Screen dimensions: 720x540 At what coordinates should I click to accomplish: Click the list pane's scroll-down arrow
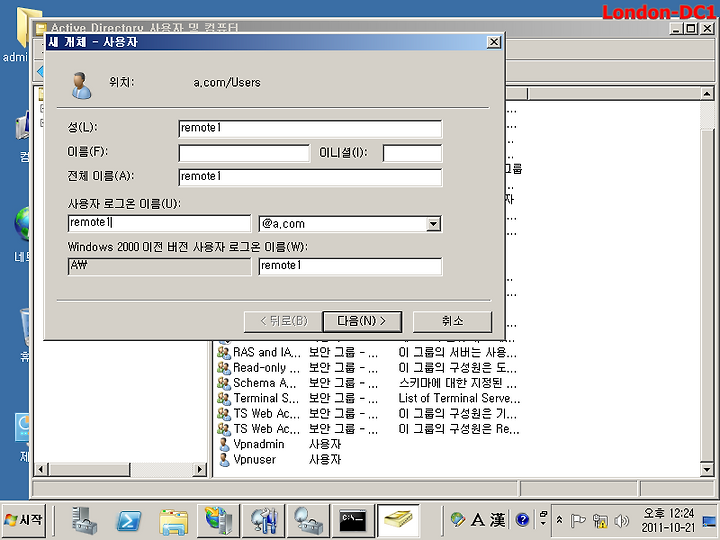[707, 469]
